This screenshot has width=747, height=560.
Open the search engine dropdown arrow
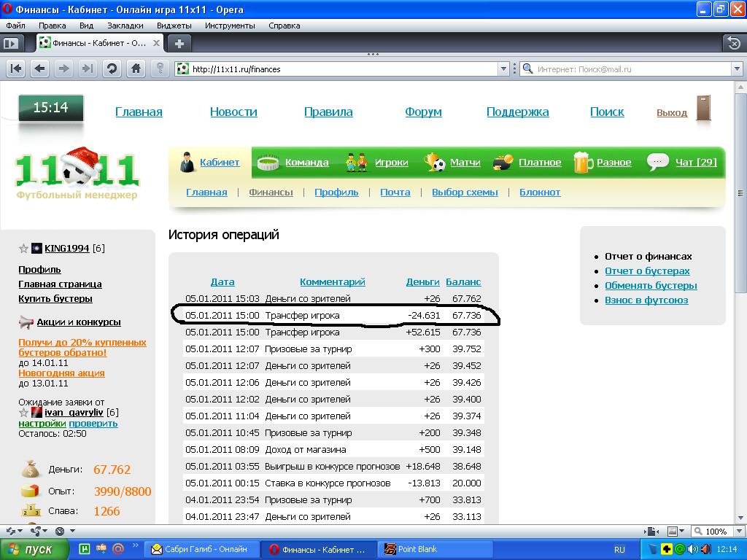pyautogui.click(x=735, y=69)
